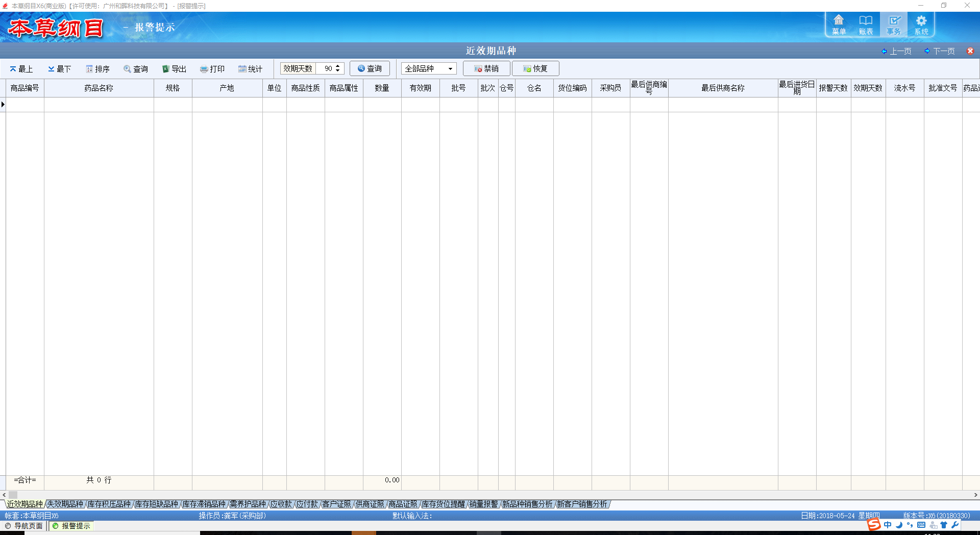
Task: Switch to the 新客户销售分析 tab
Action: coord(582,504)
